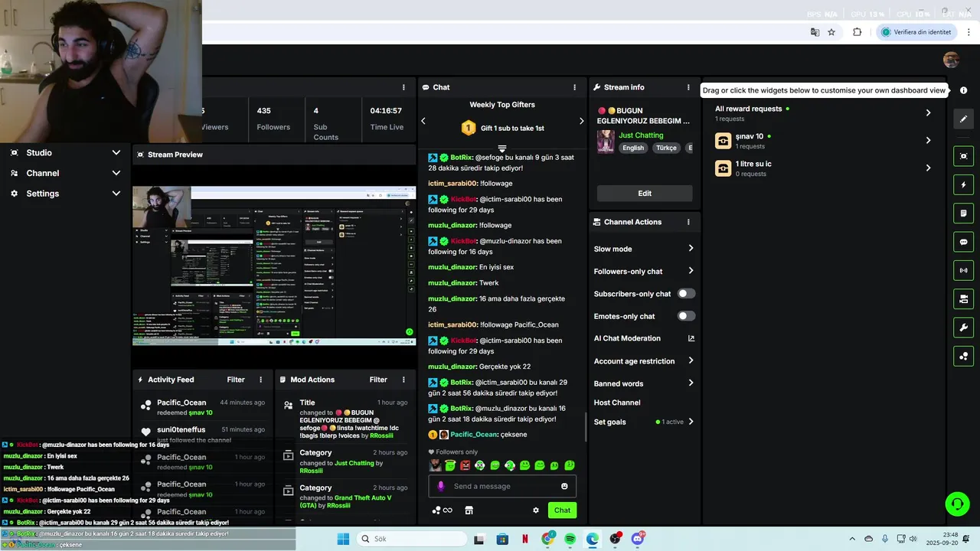Image resolution: width=980 pixels, height=551 pixels.
Task: Expand Followers-only chat options
Action: pyautogui.click(x=691, y=271)
